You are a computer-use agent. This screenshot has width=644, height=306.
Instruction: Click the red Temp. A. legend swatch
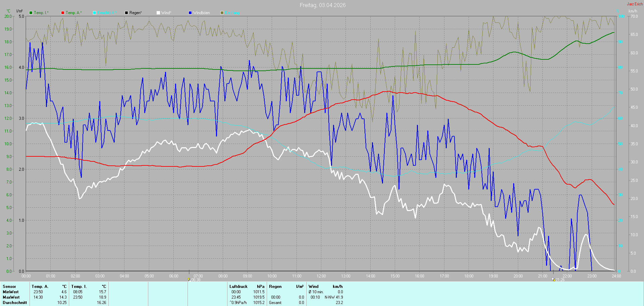click(63, 13)
